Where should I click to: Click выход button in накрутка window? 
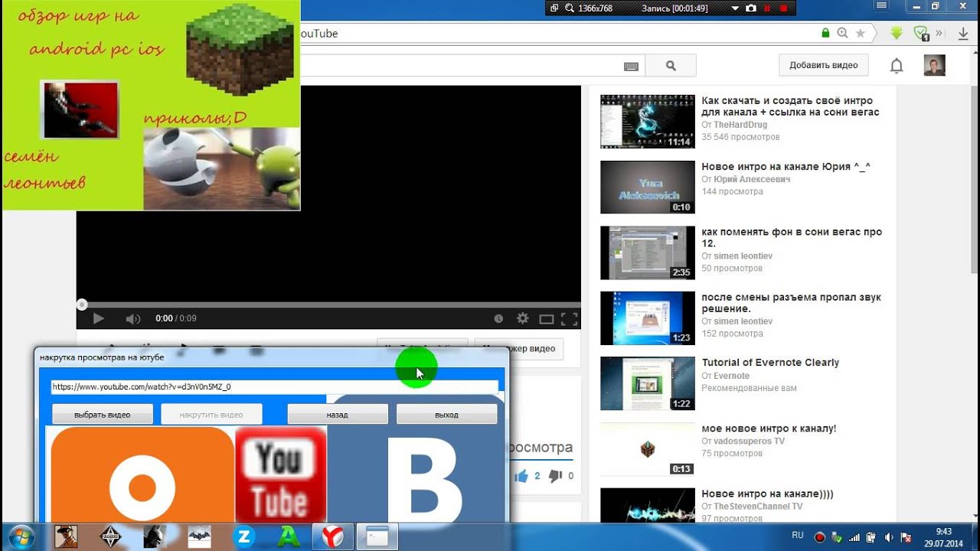coord(446,415)
